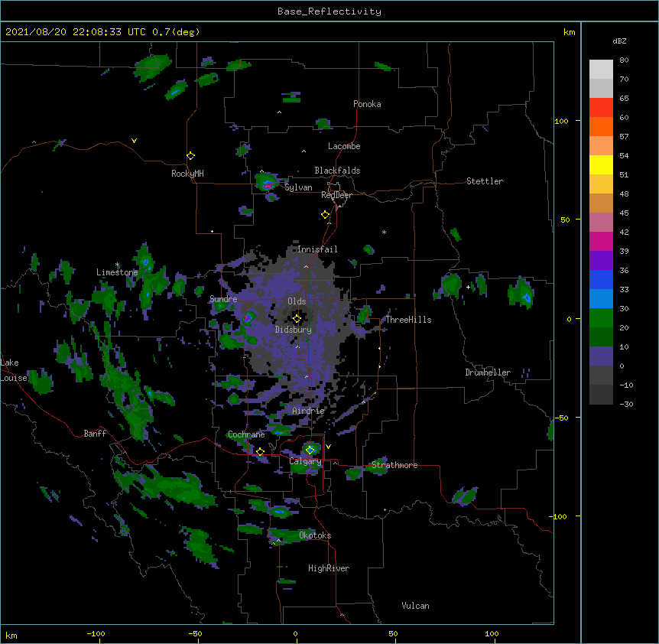
Task: Click the 65 value in dBZ legend
Action: pos(624,99)
